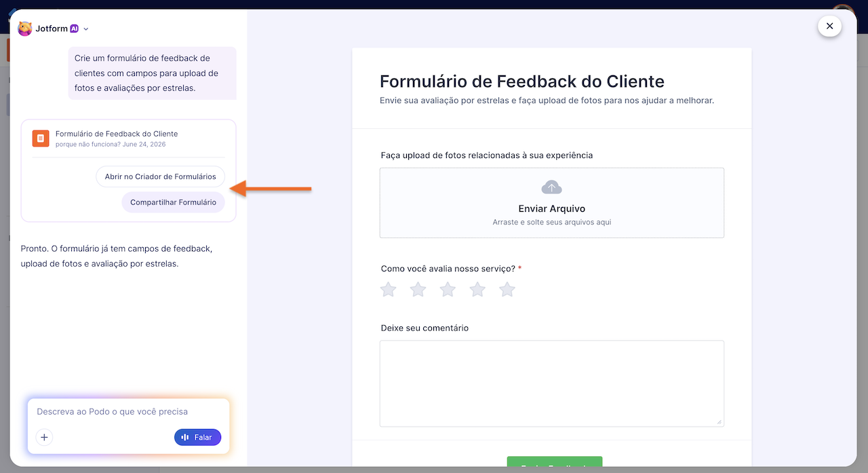The width and height of the screenshot is (868, 473).
Task: Select the third rating star
Action: [448, 290]
